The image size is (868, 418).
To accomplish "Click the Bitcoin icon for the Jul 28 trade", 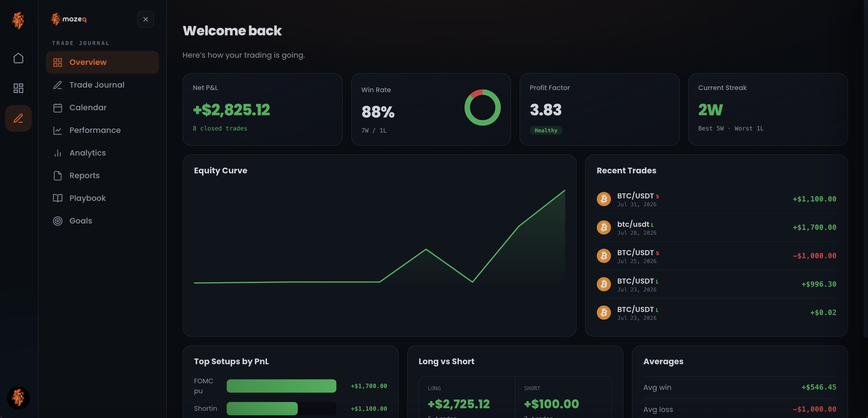I will [x=604, y=227].
